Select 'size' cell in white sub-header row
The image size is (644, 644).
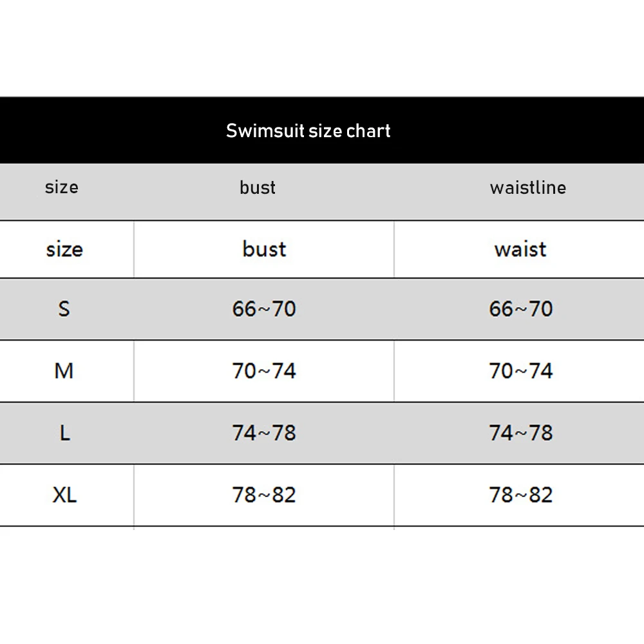[64, 249]
